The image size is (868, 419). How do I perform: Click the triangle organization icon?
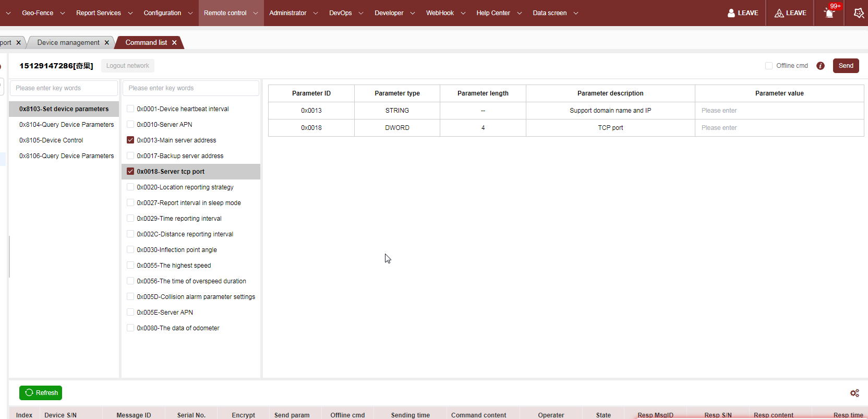(x=779, y=13)
